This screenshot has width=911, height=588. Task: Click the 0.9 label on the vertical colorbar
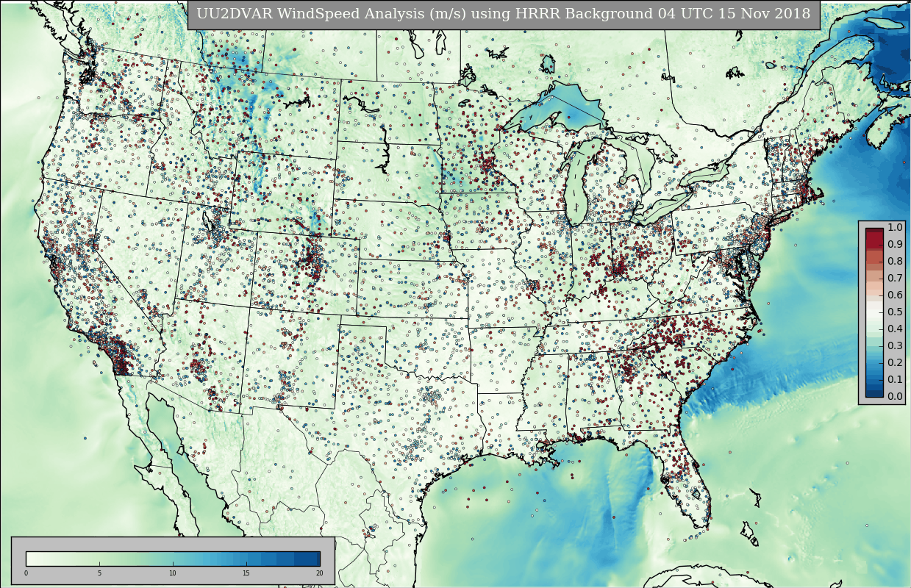tap(895, 245)
